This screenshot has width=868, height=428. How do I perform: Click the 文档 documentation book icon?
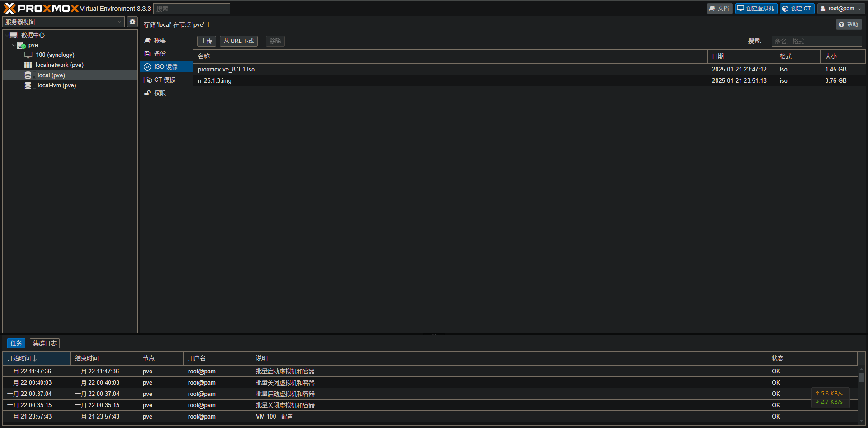pyautogui.click(x=712, y=9)
